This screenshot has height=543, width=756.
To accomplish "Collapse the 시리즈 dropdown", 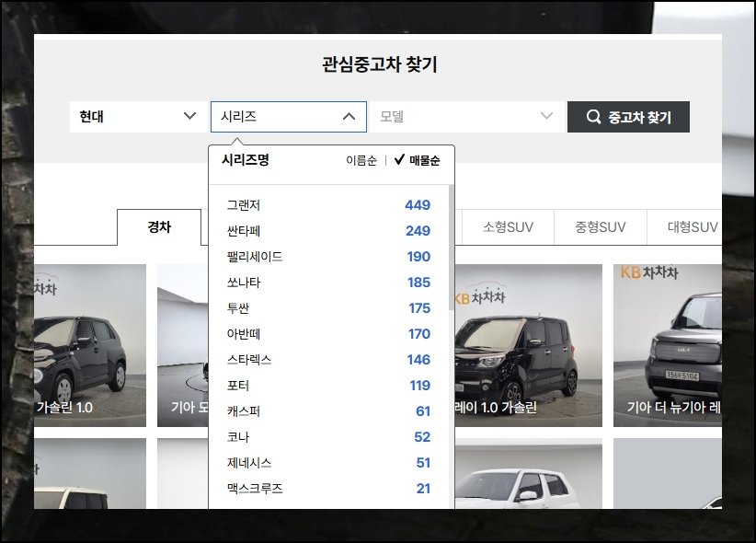I will tap(288, 116).
